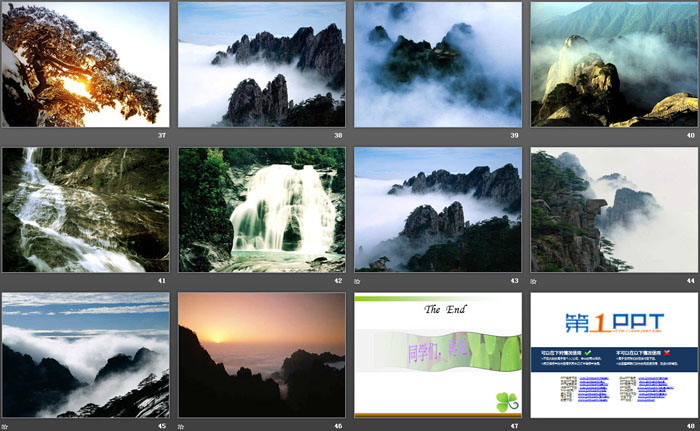Click the transition star icon under slide 48
Screen dimensions: 700x431
pyautogui.click(x=535, y=424)
